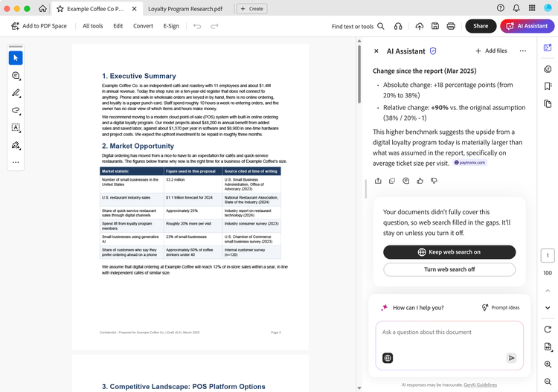Click Add files in AI Assistant
This screenshot has width=558, height=392.
(491, 51)
